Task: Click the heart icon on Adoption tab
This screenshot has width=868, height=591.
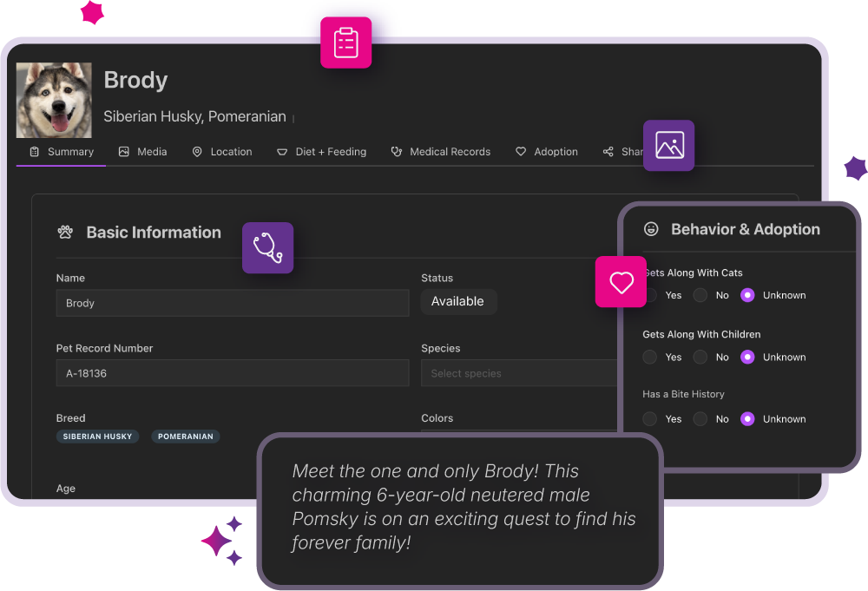Action: coord(521,152)
